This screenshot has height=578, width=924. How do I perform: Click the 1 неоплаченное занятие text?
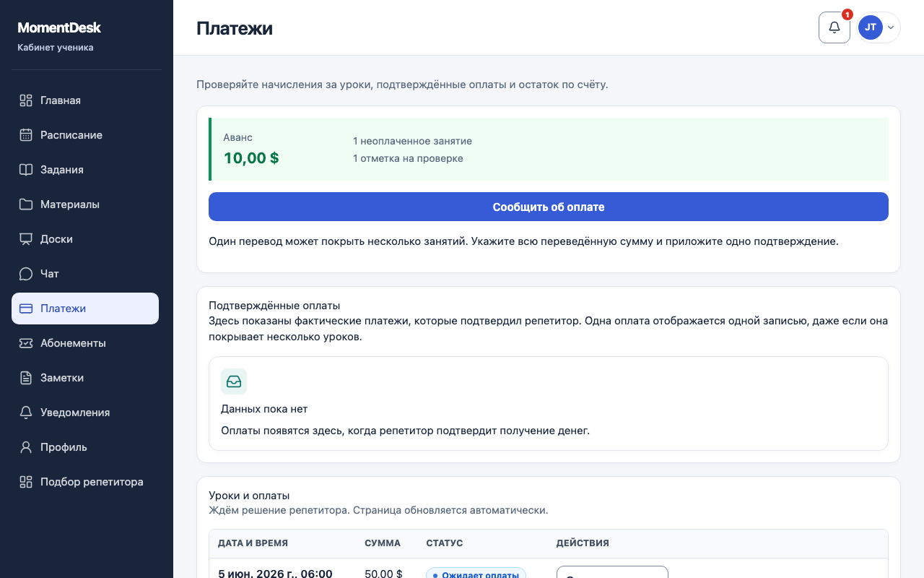tap(412, 141)
